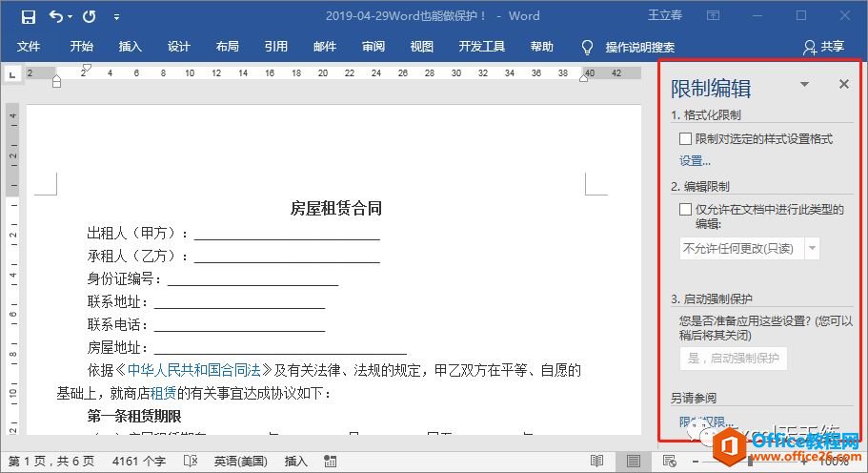This screenshot has width=868, height=473.
Task: Check 仅允许在文档中进行此类型的编辑 box
Action: pos(686,210)
